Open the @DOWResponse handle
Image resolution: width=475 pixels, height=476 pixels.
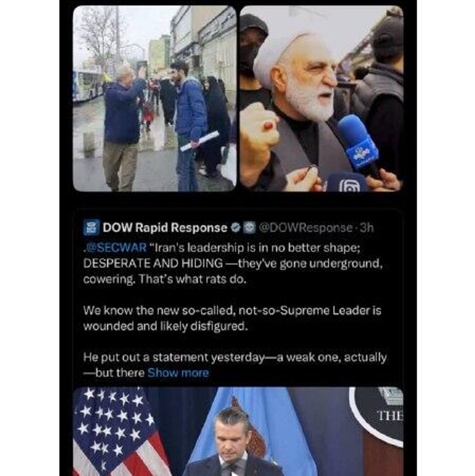pos(306,227)
